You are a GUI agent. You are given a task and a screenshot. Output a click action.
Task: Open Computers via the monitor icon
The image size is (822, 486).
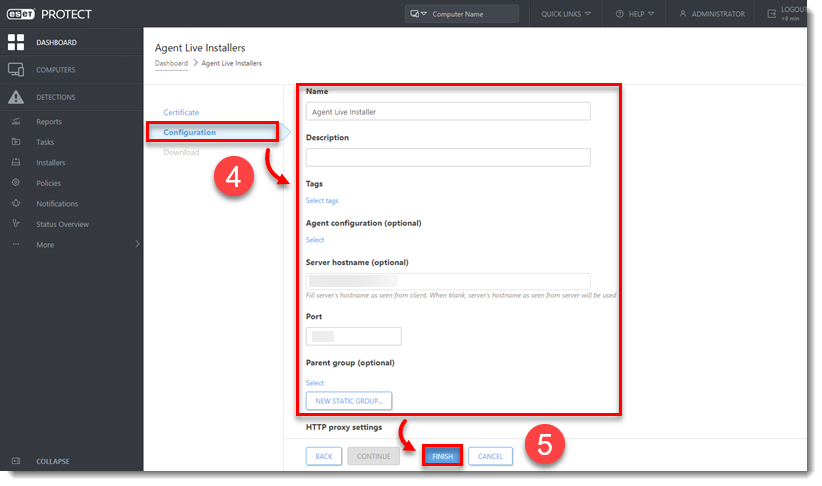point(15,70)
